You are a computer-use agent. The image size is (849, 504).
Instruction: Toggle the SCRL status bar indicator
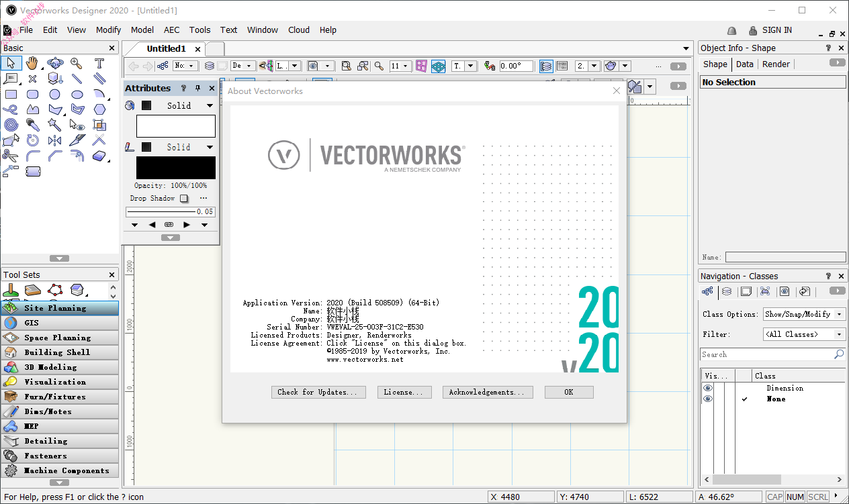[818, 497]
